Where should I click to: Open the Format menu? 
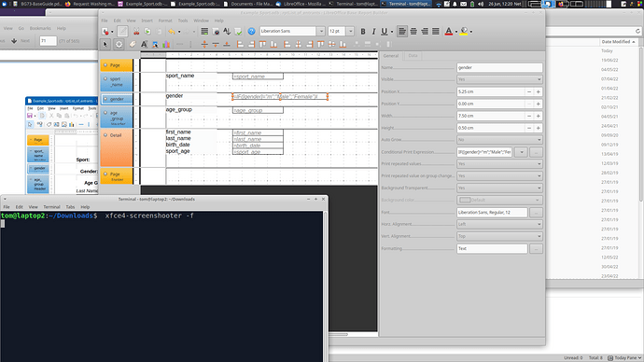pos(165,21)
